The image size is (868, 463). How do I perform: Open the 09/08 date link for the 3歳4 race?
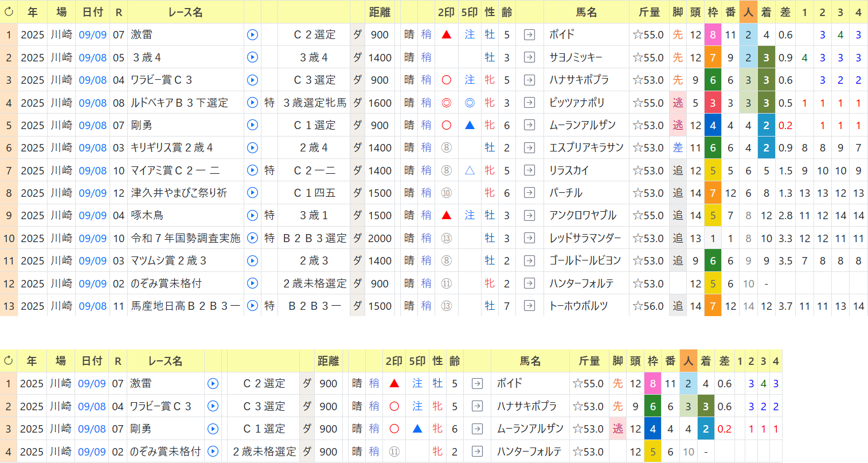(92, 57)
